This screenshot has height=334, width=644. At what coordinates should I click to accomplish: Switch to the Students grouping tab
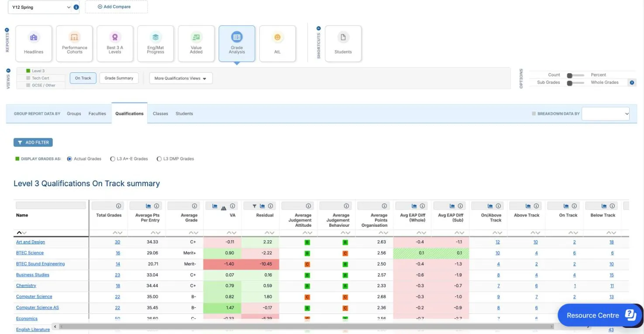(184, 113)
